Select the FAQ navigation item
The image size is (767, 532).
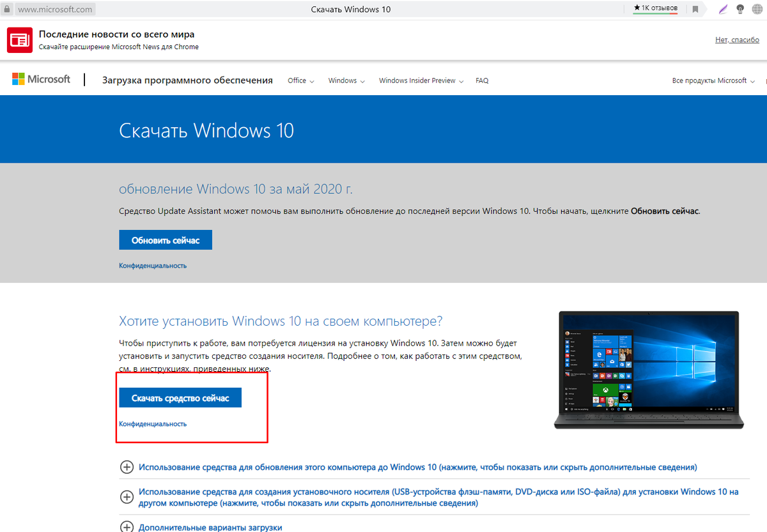tap(482, 80)
